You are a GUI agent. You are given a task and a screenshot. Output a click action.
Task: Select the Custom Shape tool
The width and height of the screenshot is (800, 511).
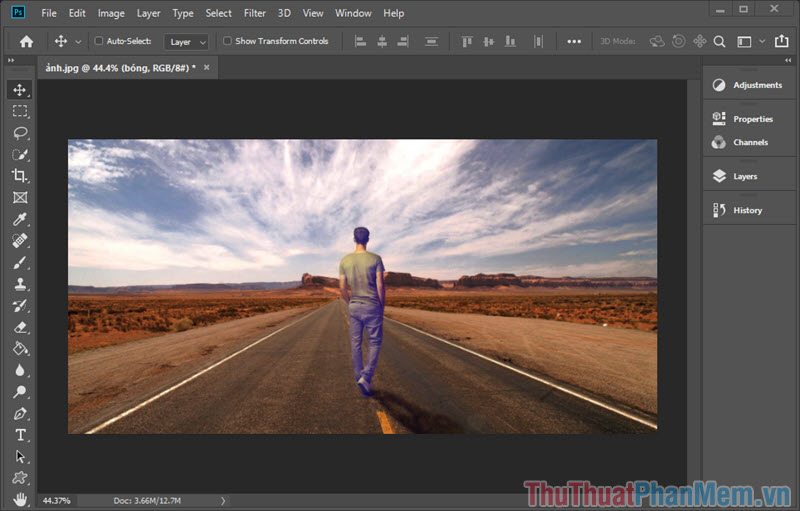pos(19,478)
